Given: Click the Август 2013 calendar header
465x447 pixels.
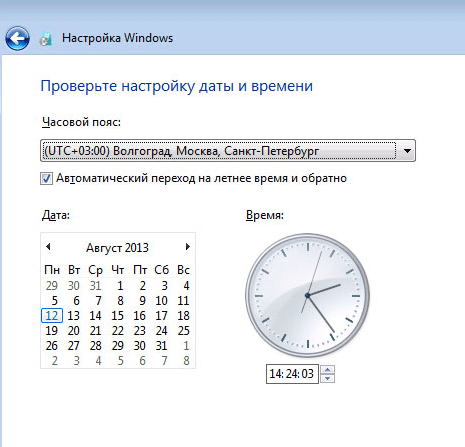Looking at the screenshot, I should 117,248.
